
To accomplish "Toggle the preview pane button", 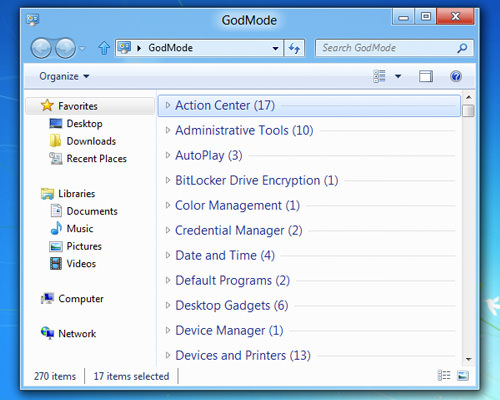I will point(426,76).
